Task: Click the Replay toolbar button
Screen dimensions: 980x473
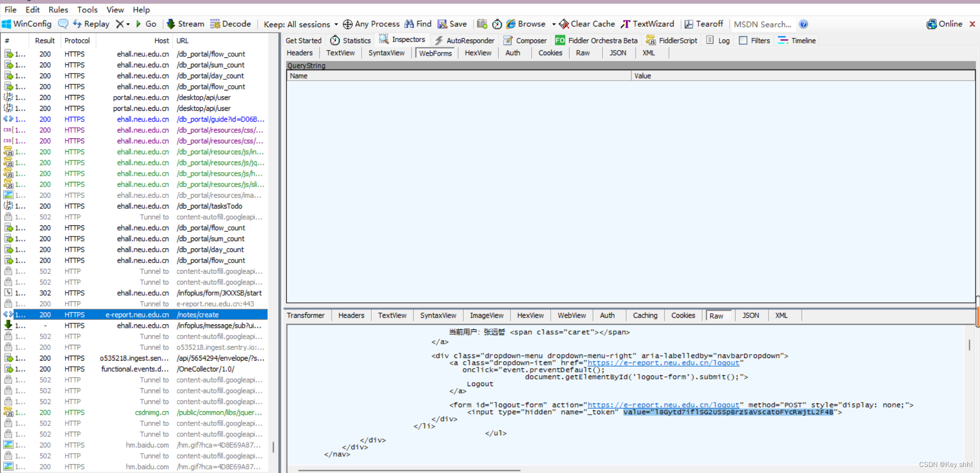Action: pos(91,24)
